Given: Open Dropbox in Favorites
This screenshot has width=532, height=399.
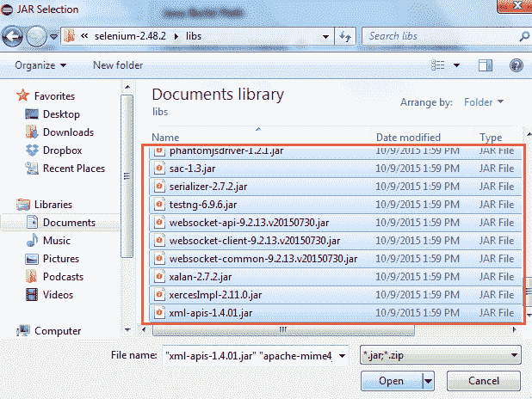Looking at the screenshot, I should click(x=63, y=150).
